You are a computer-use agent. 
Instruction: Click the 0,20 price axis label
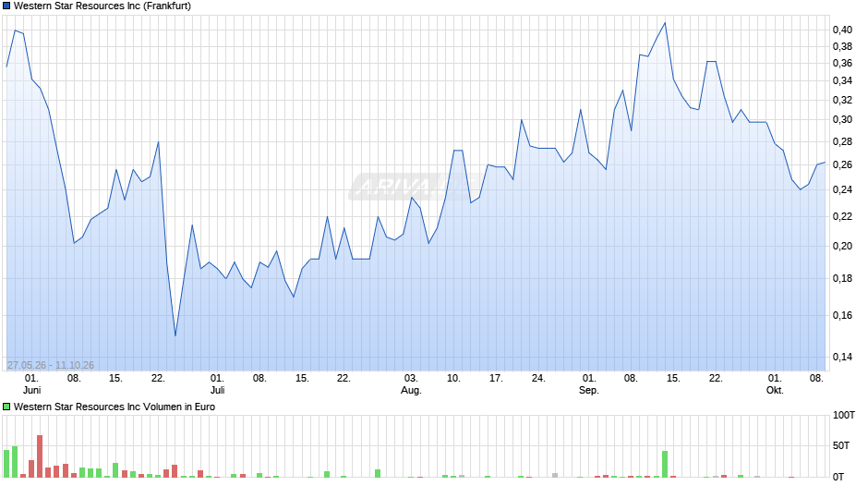click(842, 246)
